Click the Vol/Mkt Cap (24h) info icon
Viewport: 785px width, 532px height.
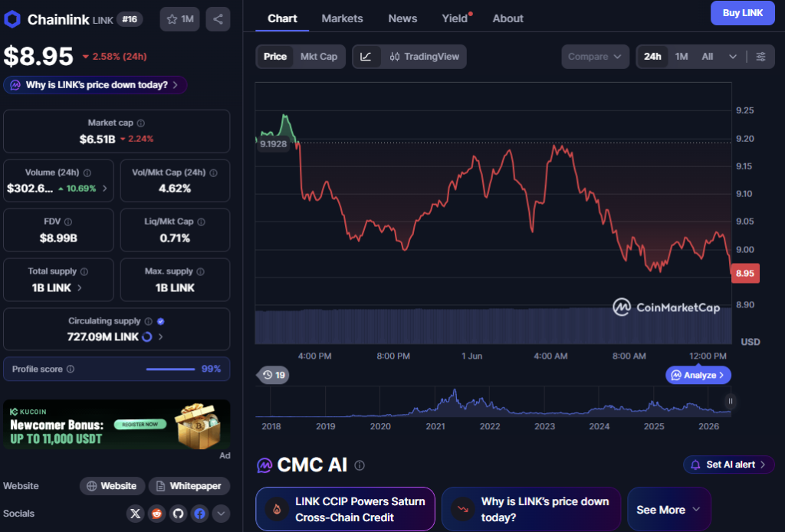coord(214,172)
